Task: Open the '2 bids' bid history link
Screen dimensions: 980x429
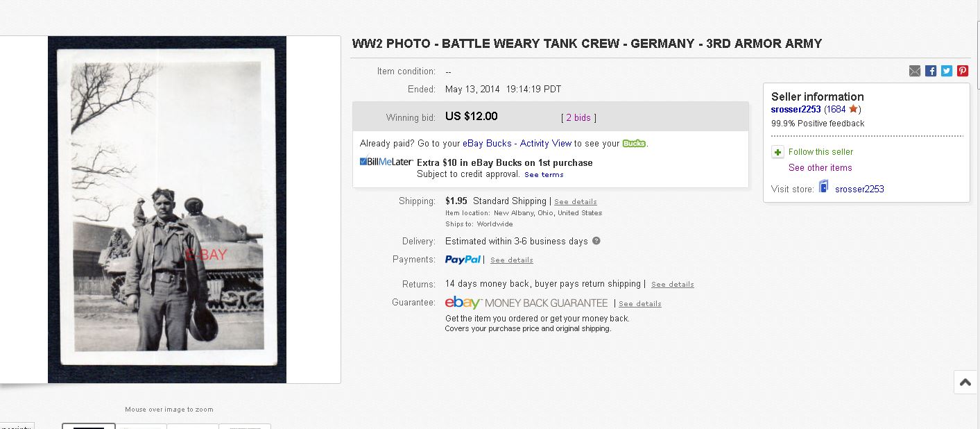Action: point(578,118)
